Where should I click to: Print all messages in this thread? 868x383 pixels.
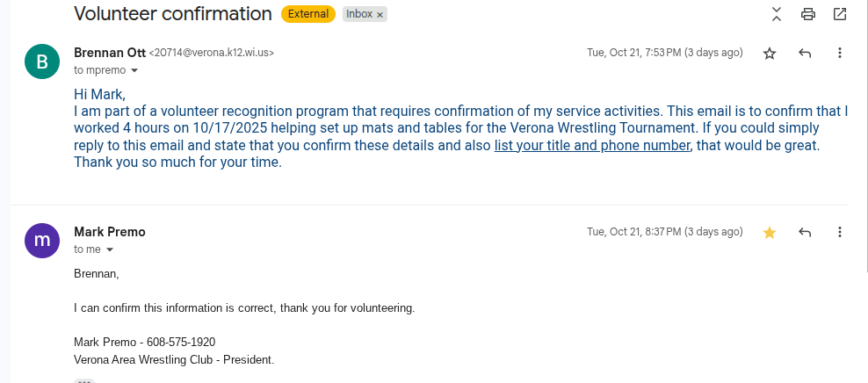(808, 14)
